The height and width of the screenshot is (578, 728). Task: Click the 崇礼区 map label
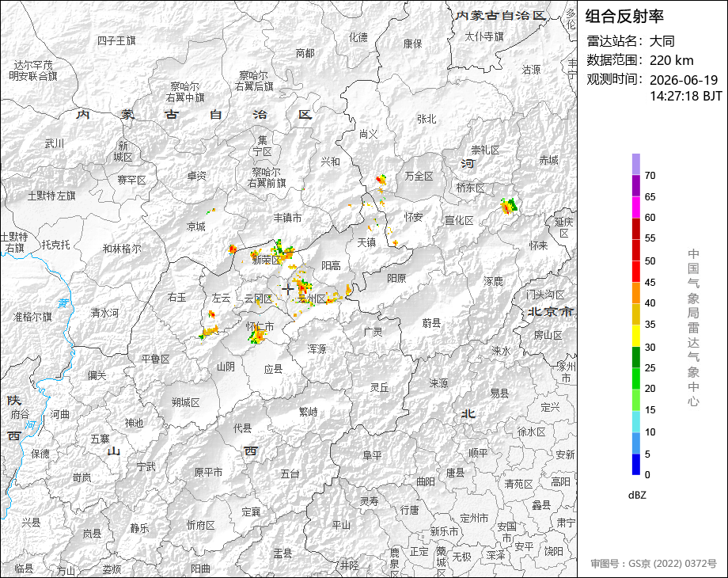click(485, 150)
